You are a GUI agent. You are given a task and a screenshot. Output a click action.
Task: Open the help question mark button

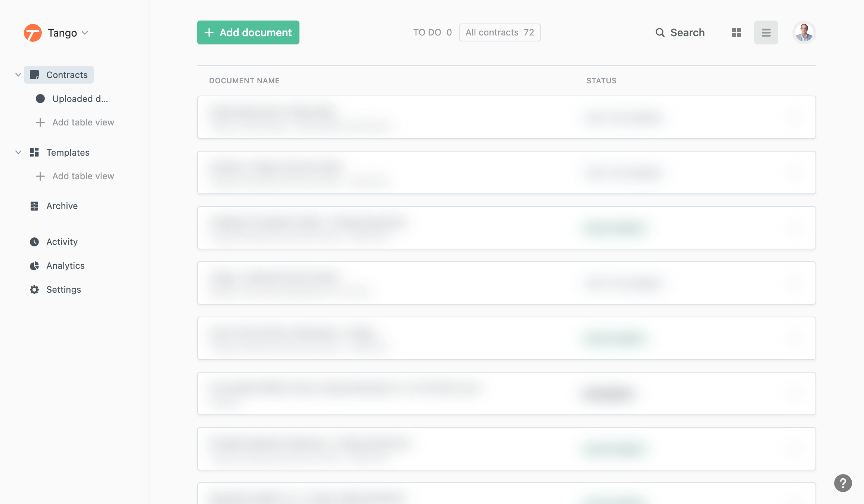click(x=843, y=483)
